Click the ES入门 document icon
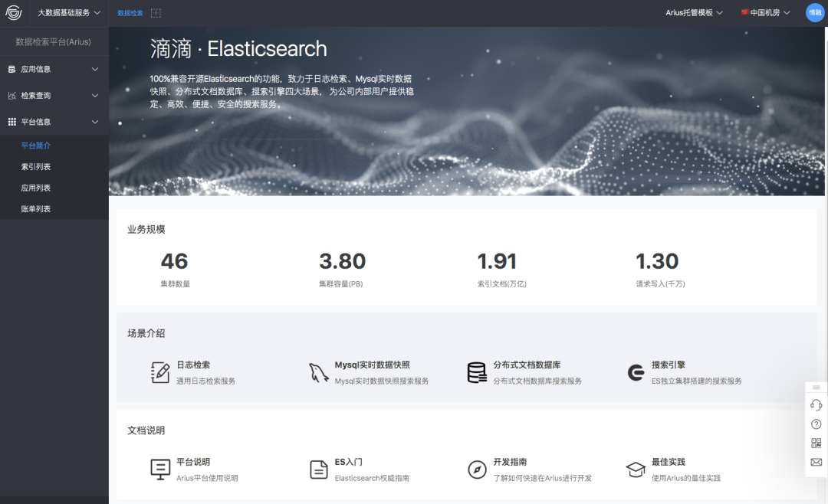Screen dimensions: 828x504 (x=318, y=470)
